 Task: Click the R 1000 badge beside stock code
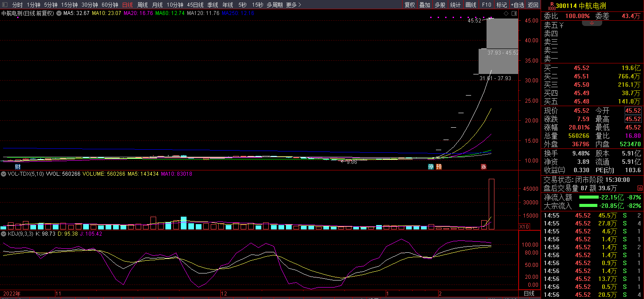pyautogui.click(x=552, y=5)
